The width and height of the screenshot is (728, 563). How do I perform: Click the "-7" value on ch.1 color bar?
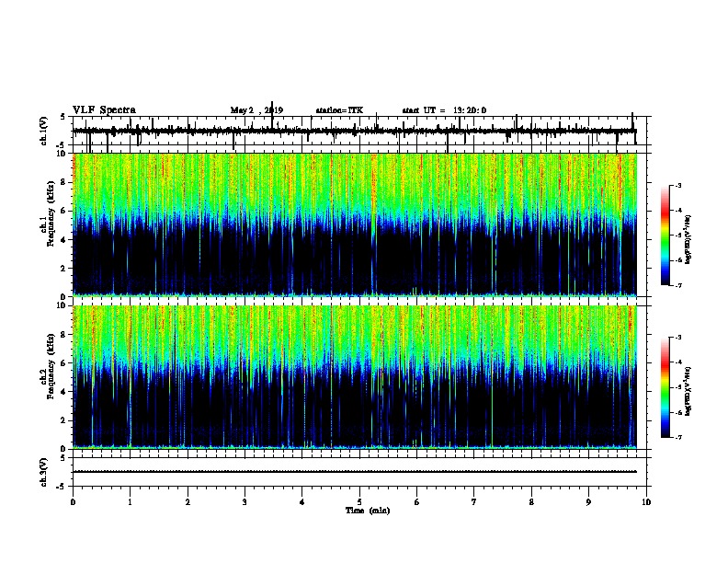click(677, 285)
